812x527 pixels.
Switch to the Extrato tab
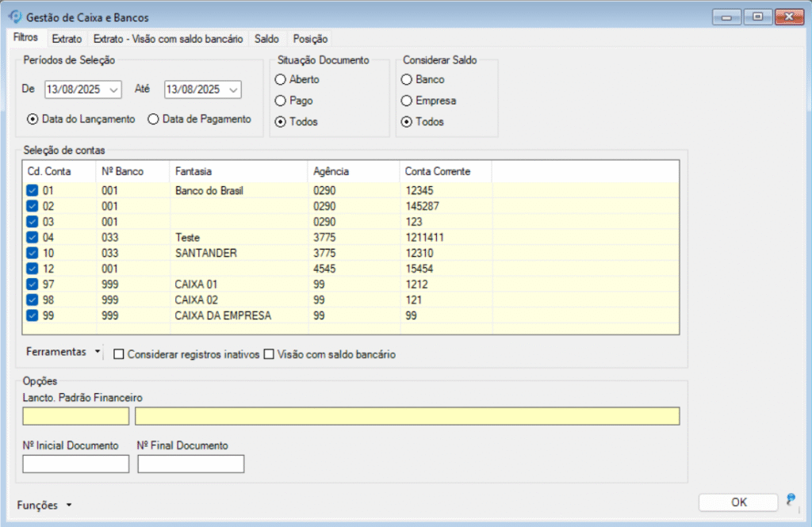[x=67, y=38]
